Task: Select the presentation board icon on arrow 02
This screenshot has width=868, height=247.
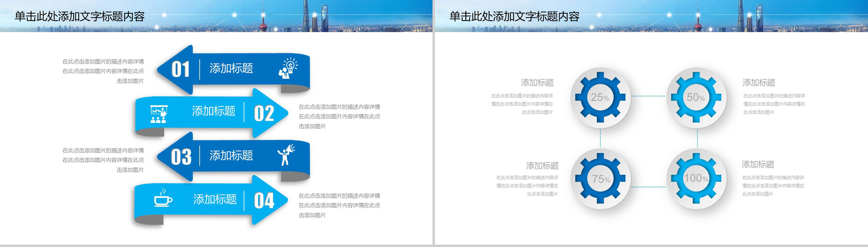Action: [158, 114]
